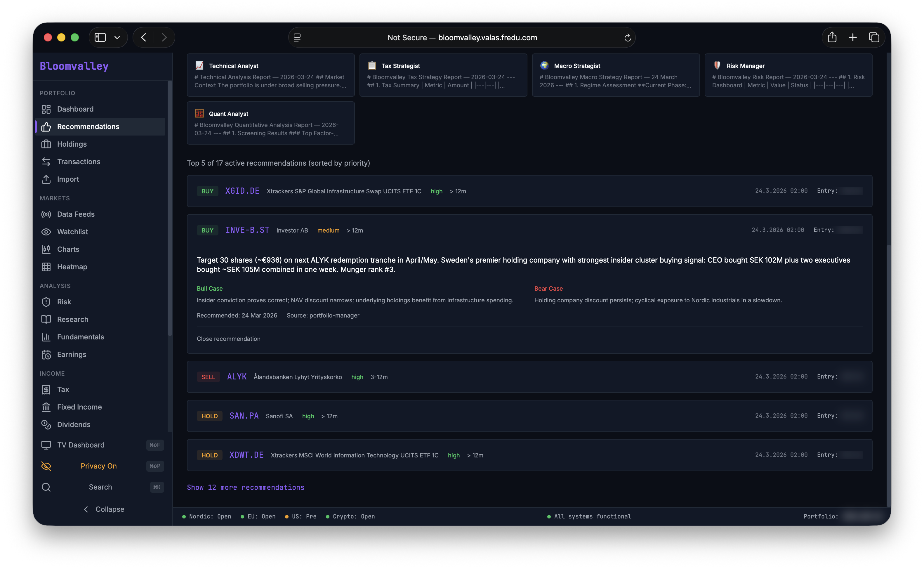Expand the XGID.DE buy recommendation

tap(529, 191)
